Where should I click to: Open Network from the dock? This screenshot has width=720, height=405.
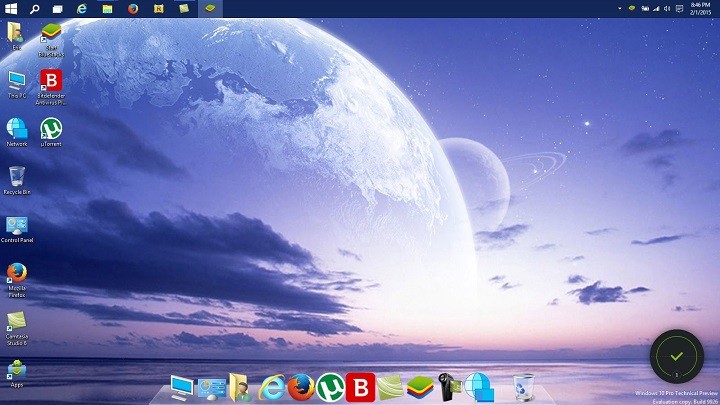(x=479, y=388)
